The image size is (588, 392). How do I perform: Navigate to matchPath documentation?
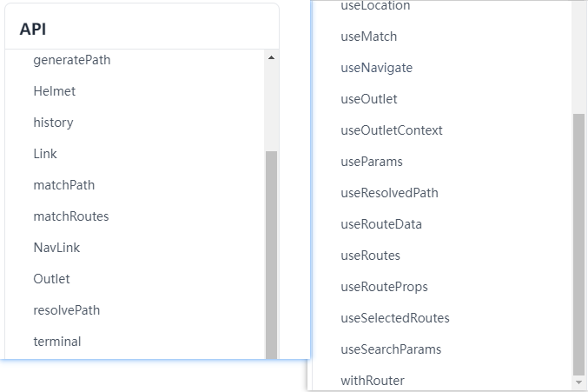pyautogui.click(x=64, y=185)
